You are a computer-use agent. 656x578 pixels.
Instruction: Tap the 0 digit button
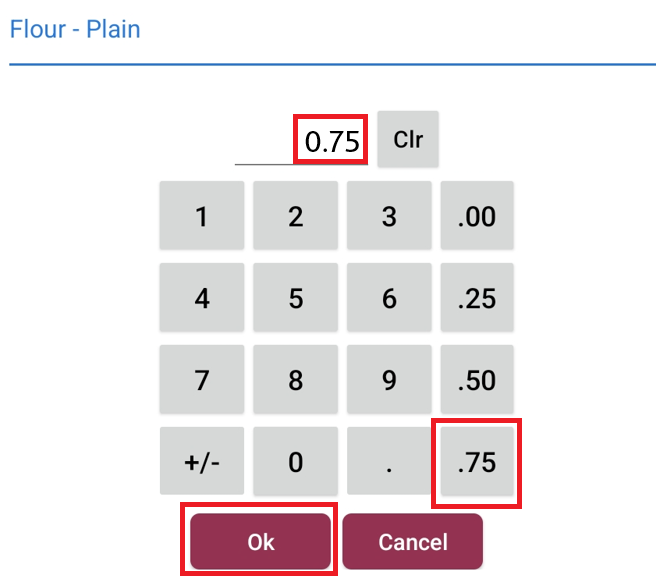[295, 462]
